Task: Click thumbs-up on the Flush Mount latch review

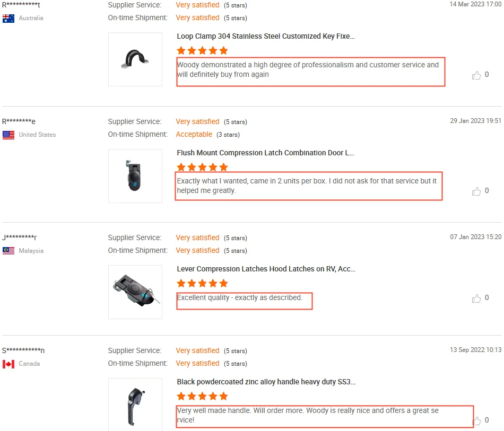Action: (476, 191)
